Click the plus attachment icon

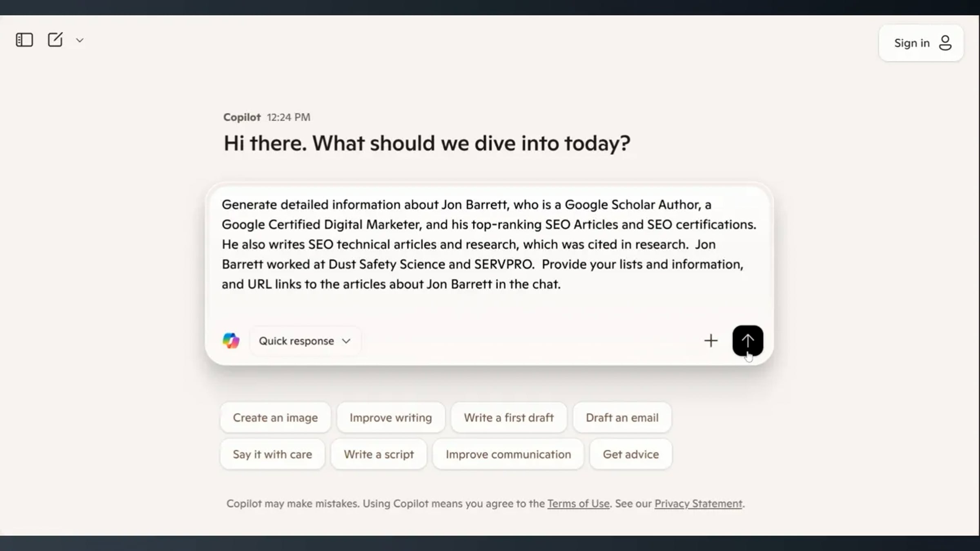coord(711,341)
